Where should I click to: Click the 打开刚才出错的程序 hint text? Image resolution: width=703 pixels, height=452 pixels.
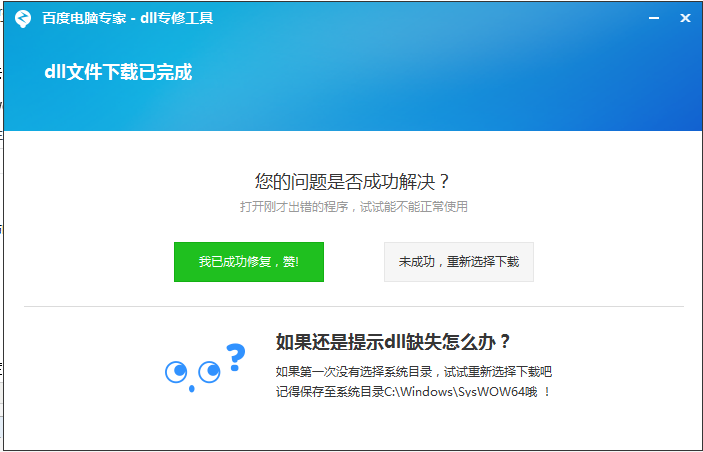(x=354, y=206)
